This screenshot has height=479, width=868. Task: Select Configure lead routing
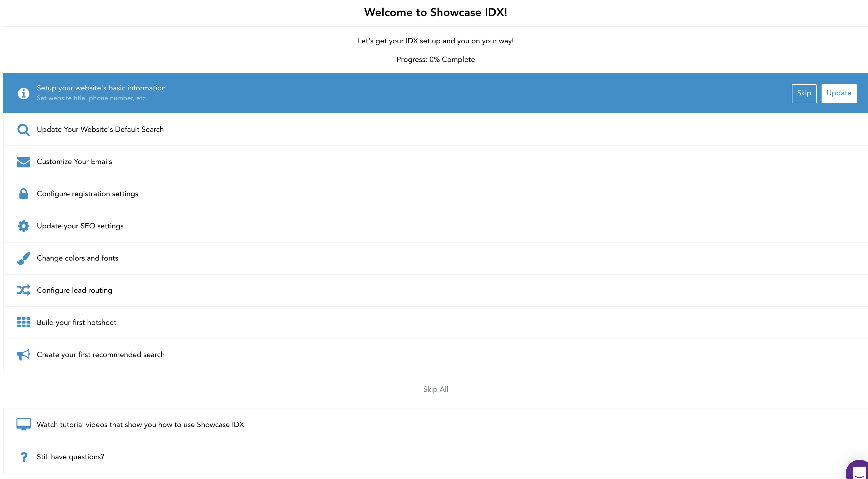point(435,291)
